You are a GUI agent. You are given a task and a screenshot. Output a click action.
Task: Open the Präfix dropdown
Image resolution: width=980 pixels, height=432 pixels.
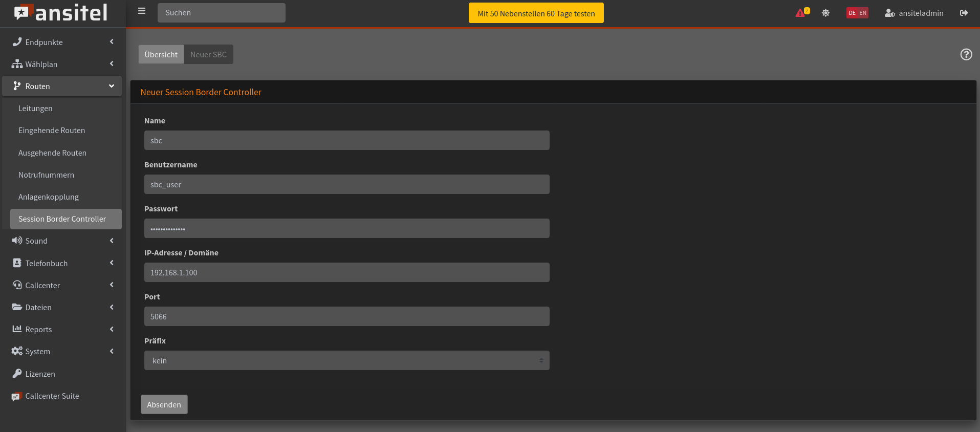[x=346, y=360]
